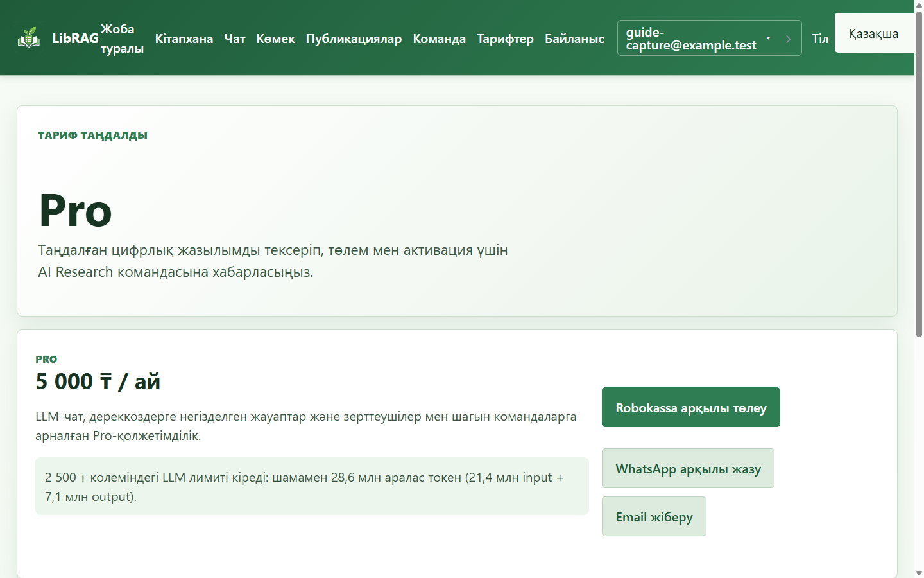Open the Жоба туралы page

coord(122,39)
